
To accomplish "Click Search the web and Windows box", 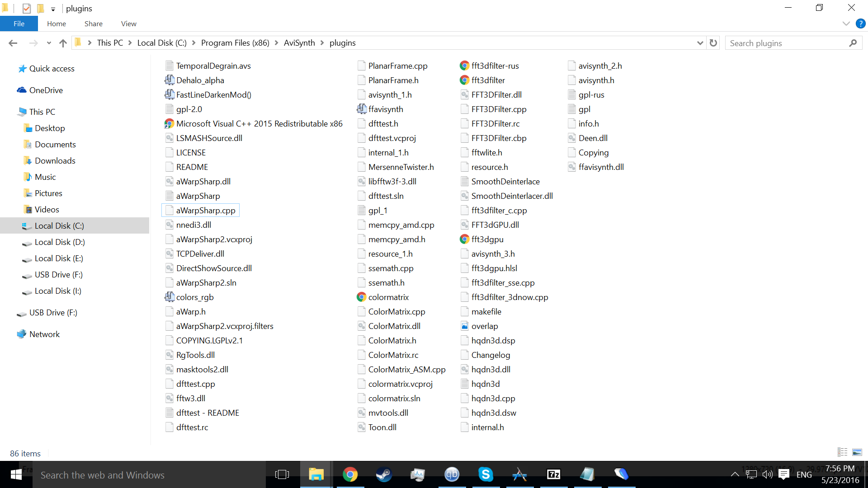I will pyautogui.click(x=149, y=475).
